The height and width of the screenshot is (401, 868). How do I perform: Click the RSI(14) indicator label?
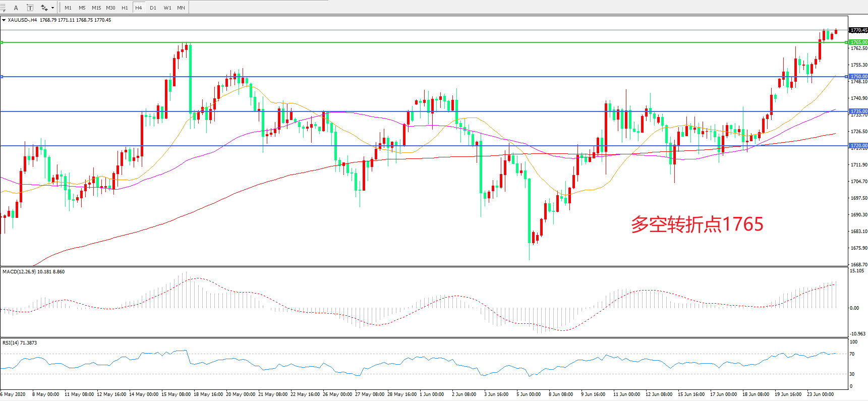click(x=20, y=343)
